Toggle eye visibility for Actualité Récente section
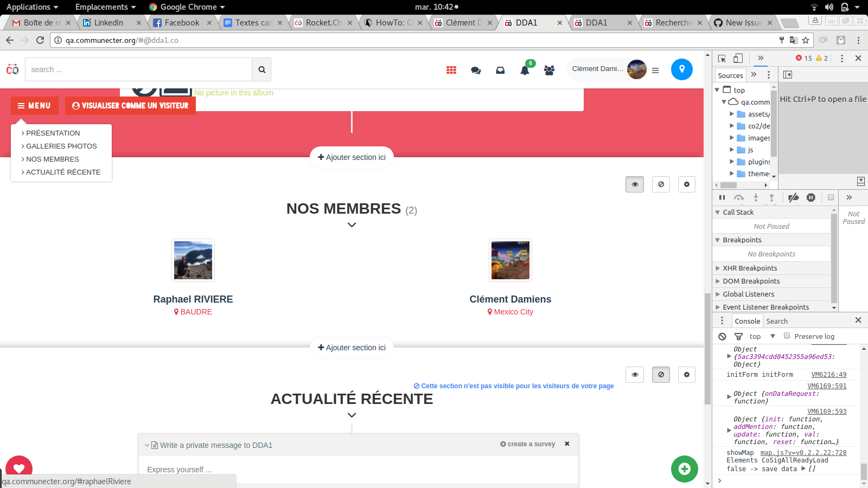The width and height of the screenshot is (868, 488). tap(635, 375)
